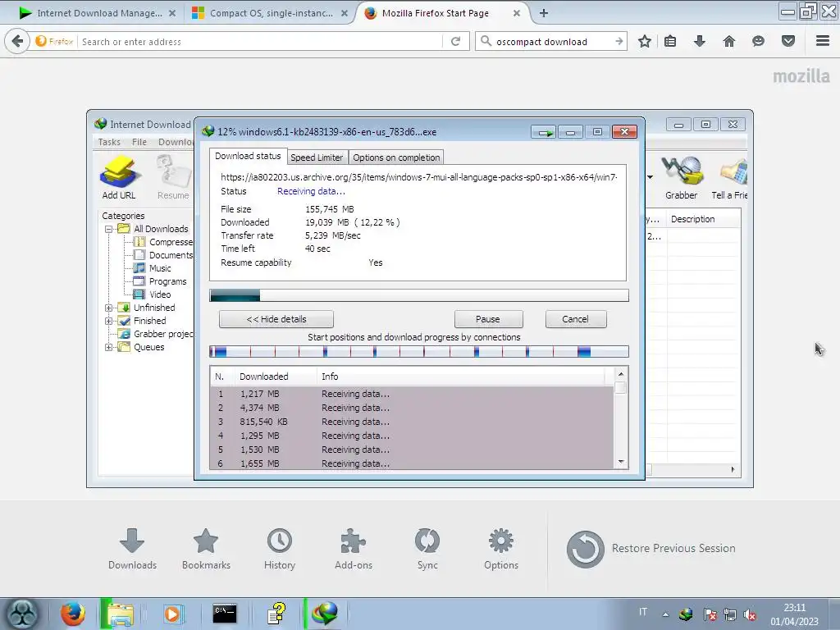Open the Grabber tool in IDM toolbar
This screenshot has width=840, height=630.
tap(681, 177)
